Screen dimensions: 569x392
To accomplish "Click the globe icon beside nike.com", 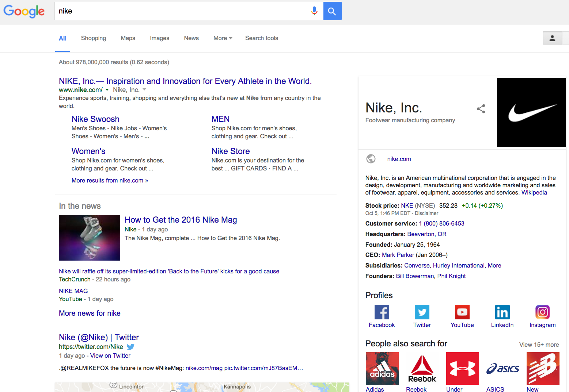I will (x=371, y=159).
